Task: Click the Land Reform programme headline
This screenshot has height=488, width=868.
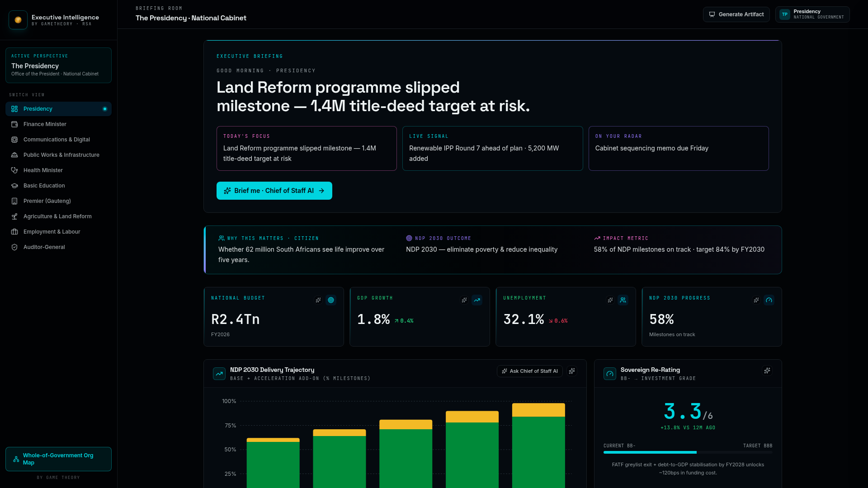Action: pyautogui.click(x=373, y=96)
